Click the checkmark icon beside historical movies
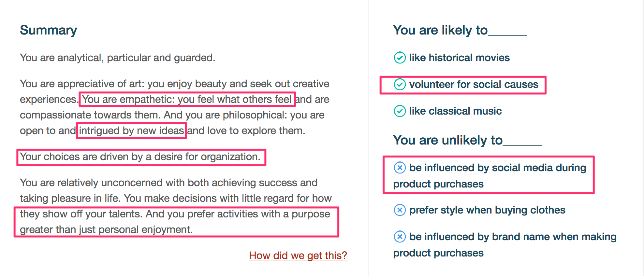The width and height of the screenshot is (644, 276). 400,58
